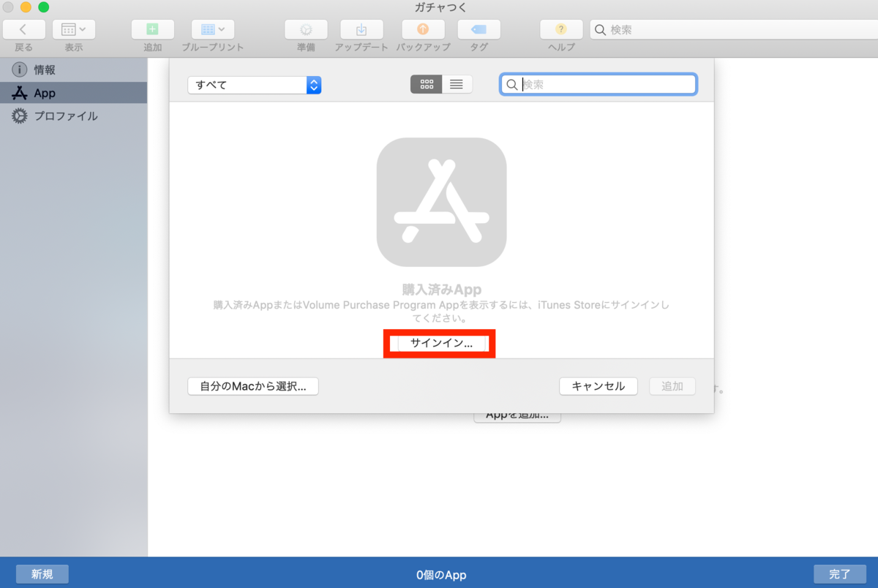This screenshot has width=878, height=588.
Task: Go back with the 戻る toolbar button
Action: [23, 29]
